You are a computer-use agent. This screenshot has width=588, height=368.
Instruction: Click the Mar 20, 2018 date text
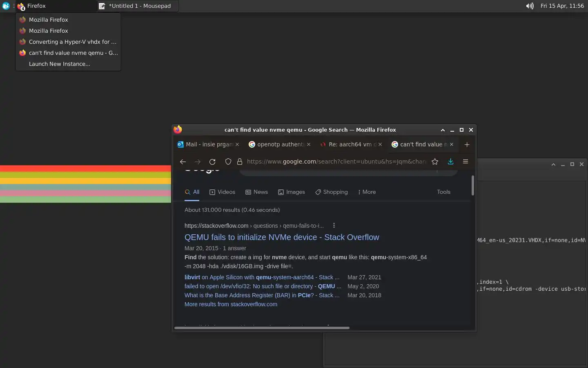tap(364, 295)
